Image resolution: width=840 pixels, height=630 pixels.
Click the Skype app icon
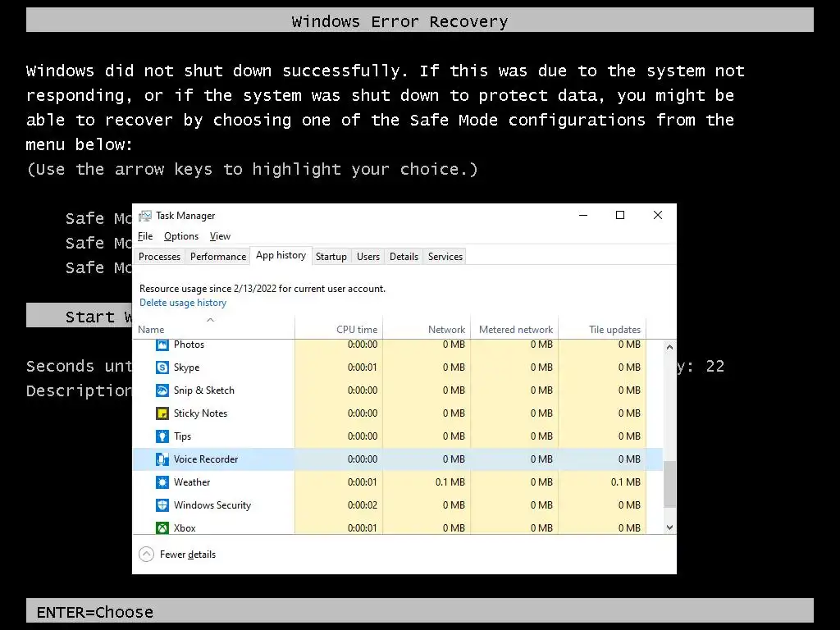tap(162, 367)
